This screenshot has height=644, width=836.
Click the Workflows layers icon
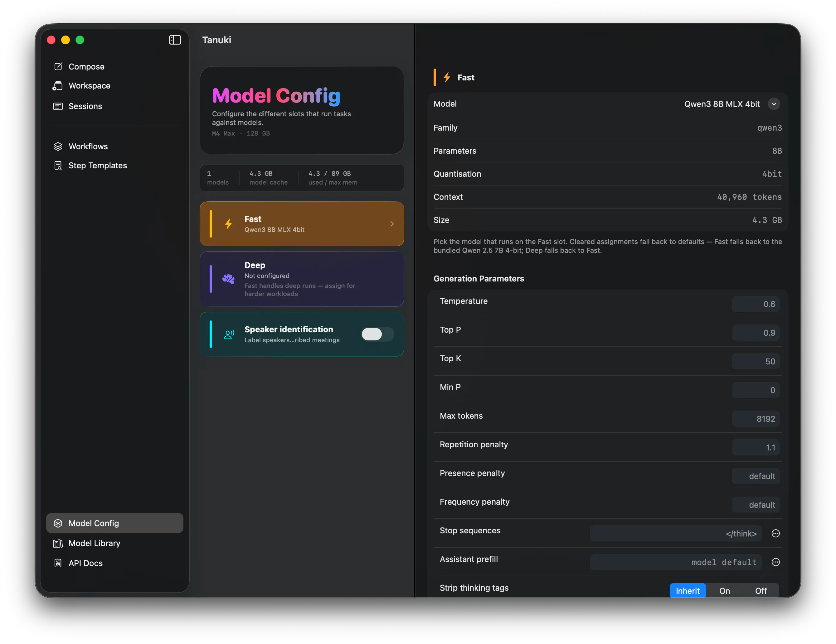(58, 147)
